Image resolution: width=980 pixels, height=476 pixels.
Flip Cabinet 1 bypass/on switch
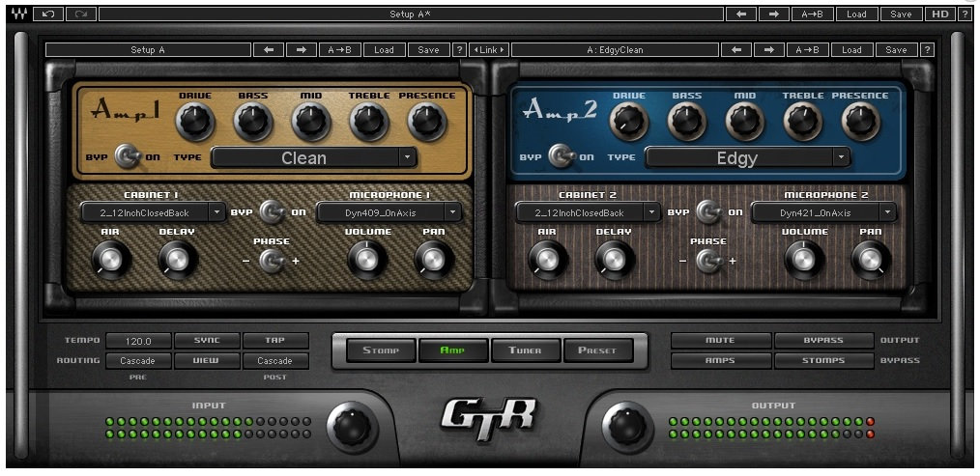[x=272, y=212]
